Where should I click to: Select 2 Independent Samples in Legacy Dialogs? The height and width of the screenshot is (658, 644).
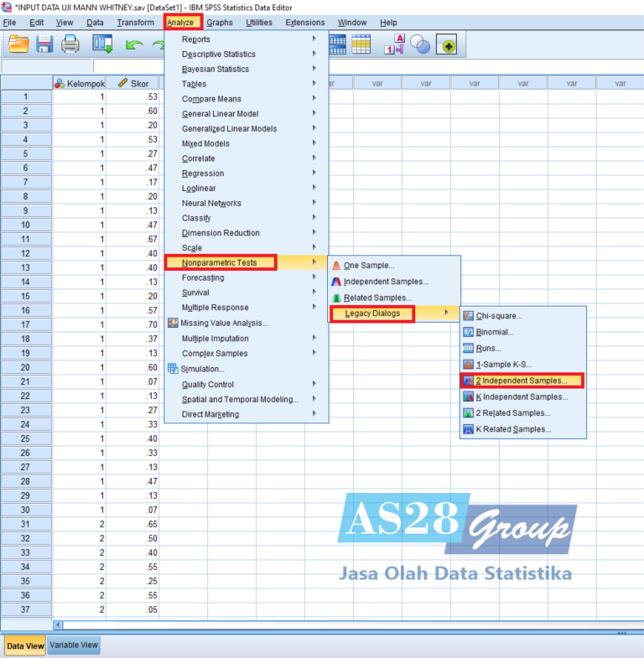(x=521, y=381)
